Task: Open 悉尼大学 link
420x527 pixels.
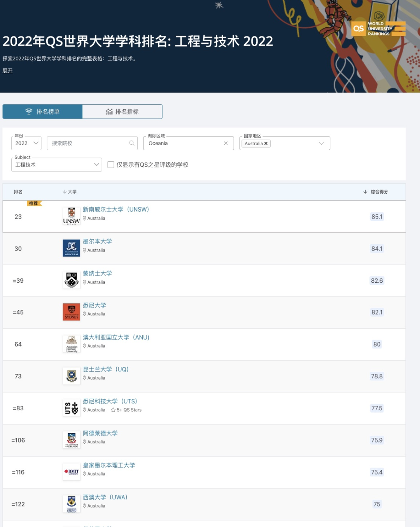Action: pyautogui.click(x=94, y=305)
